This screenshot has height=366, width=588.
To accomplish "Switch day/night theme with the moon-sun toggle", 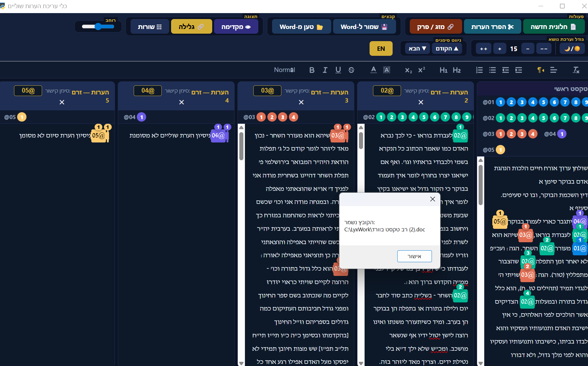I will pyautogui.click(x=572, y=48).
